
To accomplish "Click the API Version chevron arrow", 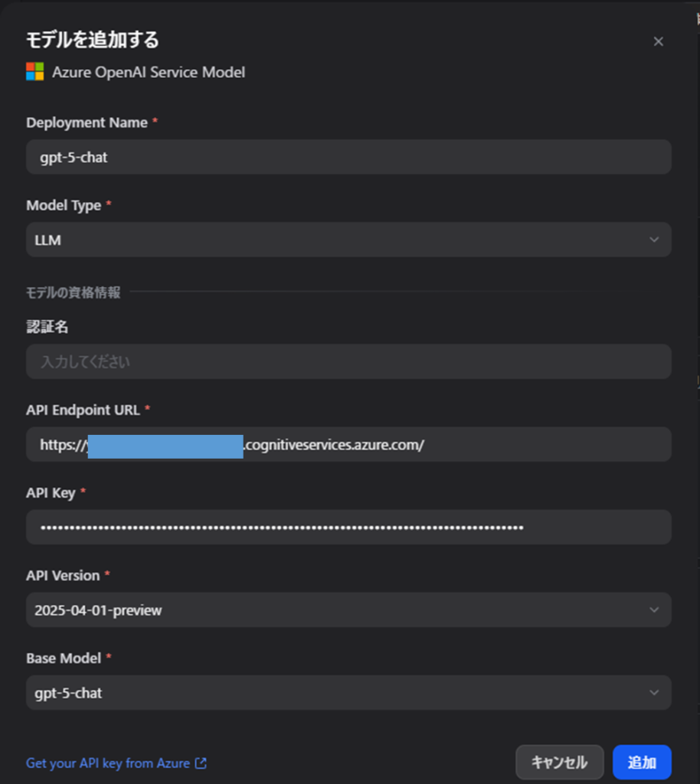I will click(x=653, y=610).
